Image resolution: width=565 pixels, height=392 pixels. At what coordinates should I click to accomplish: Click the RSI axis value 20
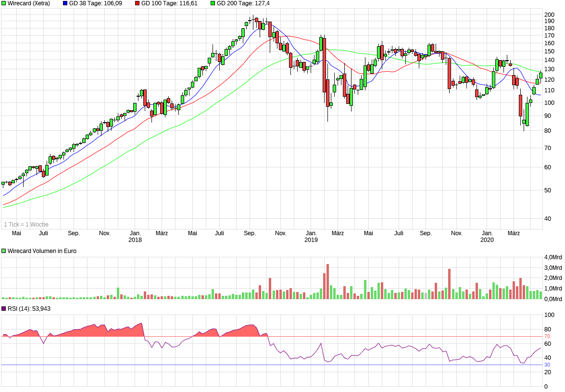pyautogui.click(x=548, y=372)
